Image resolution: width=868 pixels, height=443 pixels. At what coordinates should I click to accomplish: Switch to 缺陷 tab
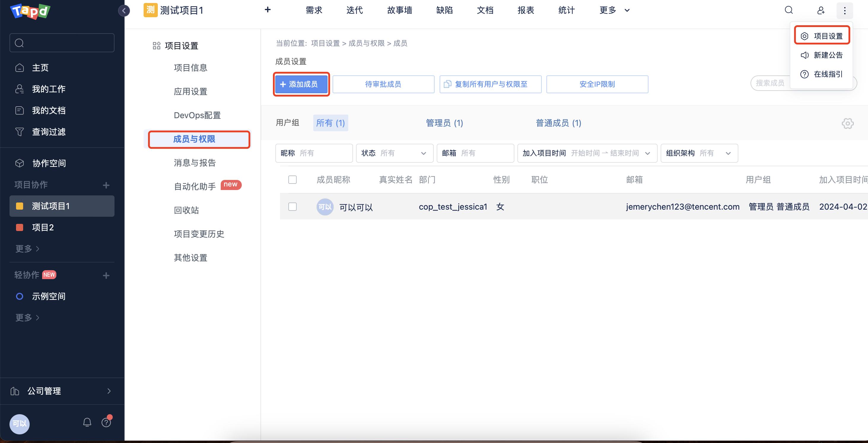pos(444,10)
